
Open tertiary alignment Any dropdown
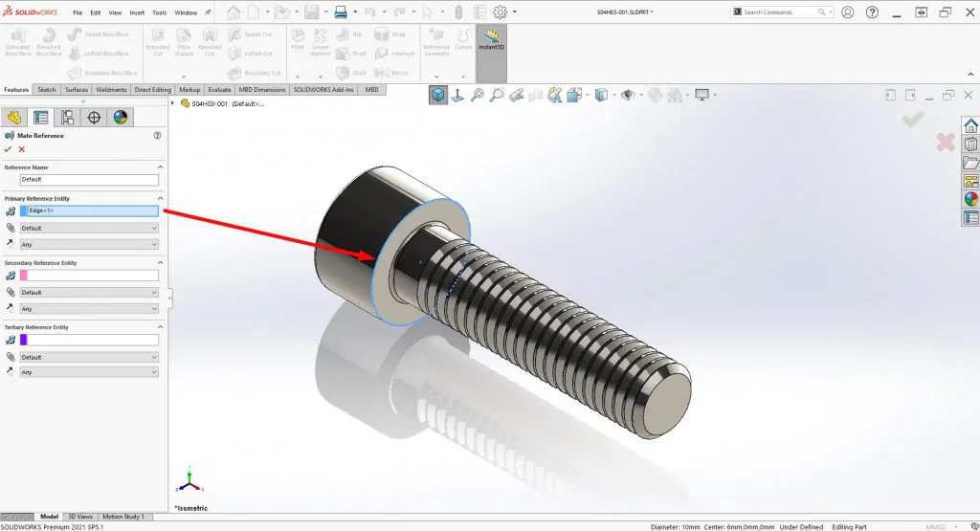point(89,371)
